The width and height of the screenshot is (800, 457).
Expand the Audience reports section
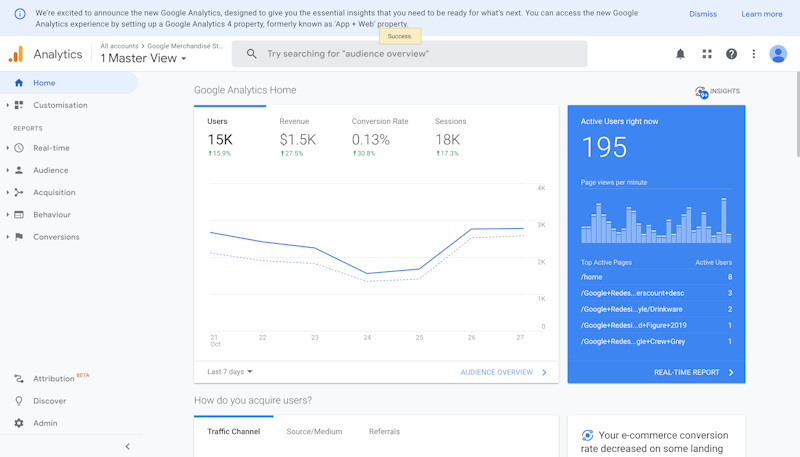[50, 170]
